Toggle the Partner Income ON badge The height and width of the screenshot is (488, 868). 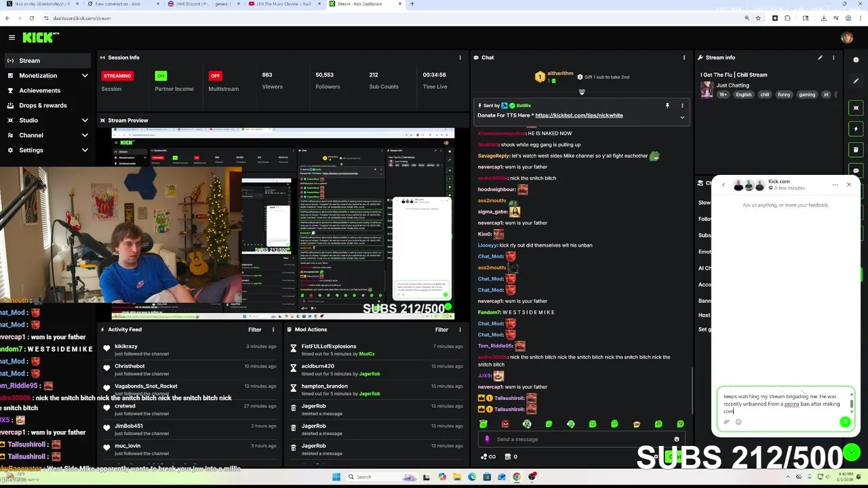pos(160,75)
